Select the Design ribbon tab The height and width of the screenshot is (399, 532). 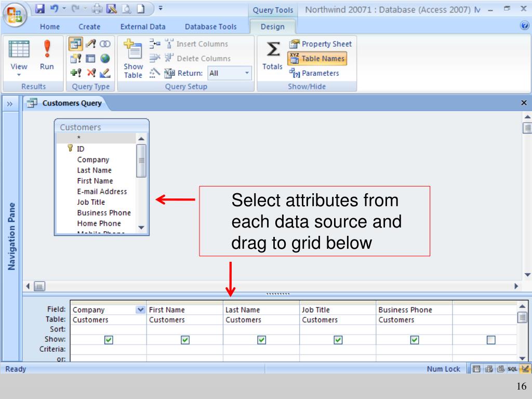click(272, 26)
